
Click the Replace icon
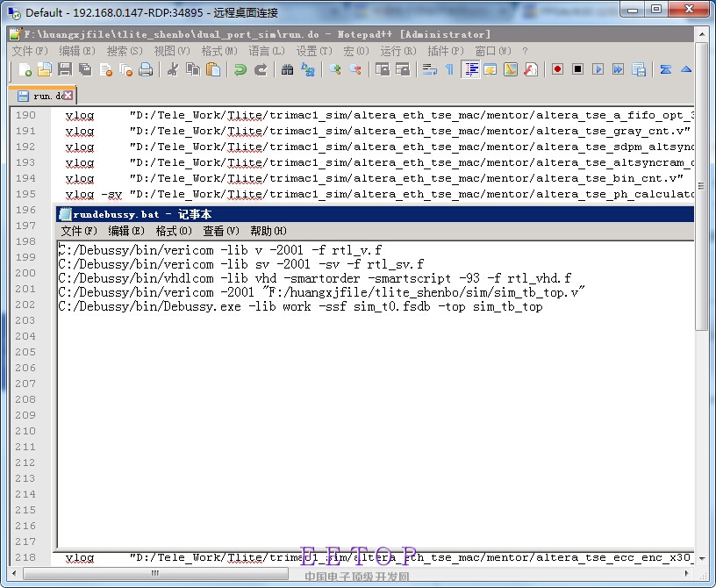[308, 69]
